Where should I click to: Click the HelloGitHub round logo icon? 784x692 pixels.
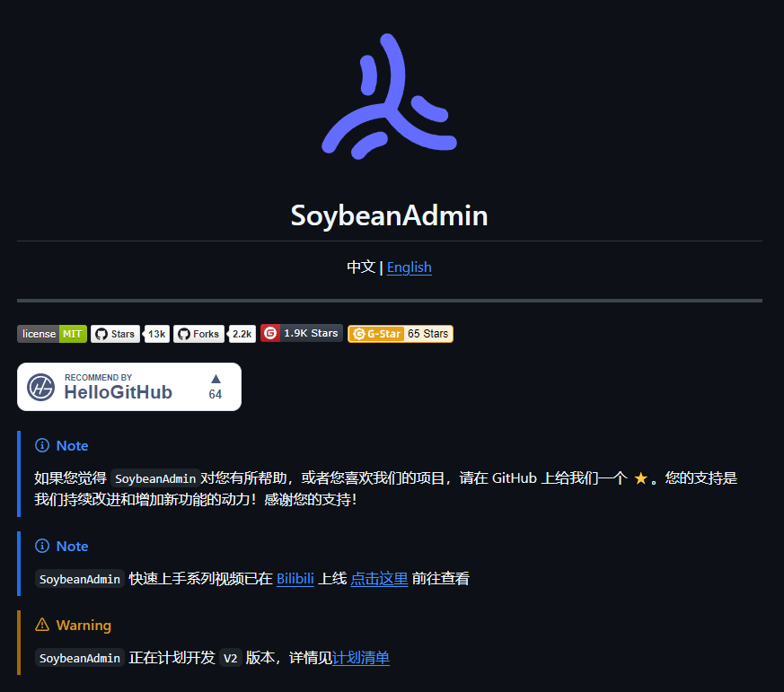coord(41,387)
